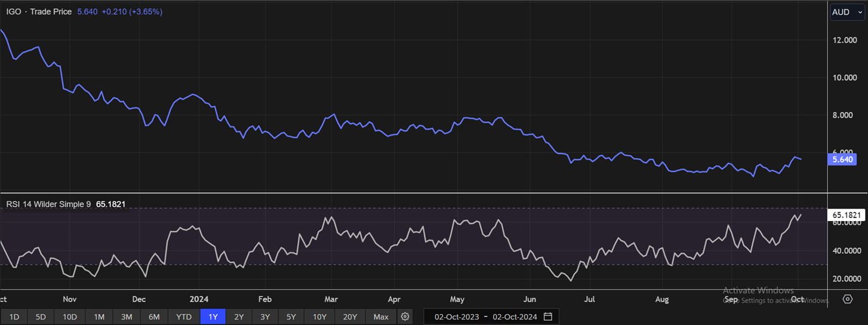Click the Apr label on time axis

(x=394, y=299)
